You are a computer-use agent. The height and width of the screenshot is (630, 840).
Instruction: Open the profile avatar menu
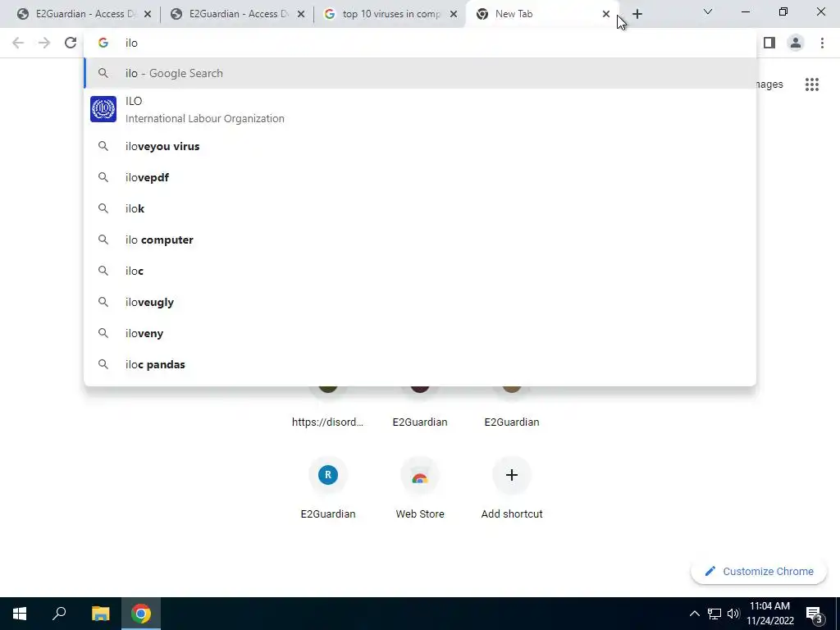[x=796, y=43]
